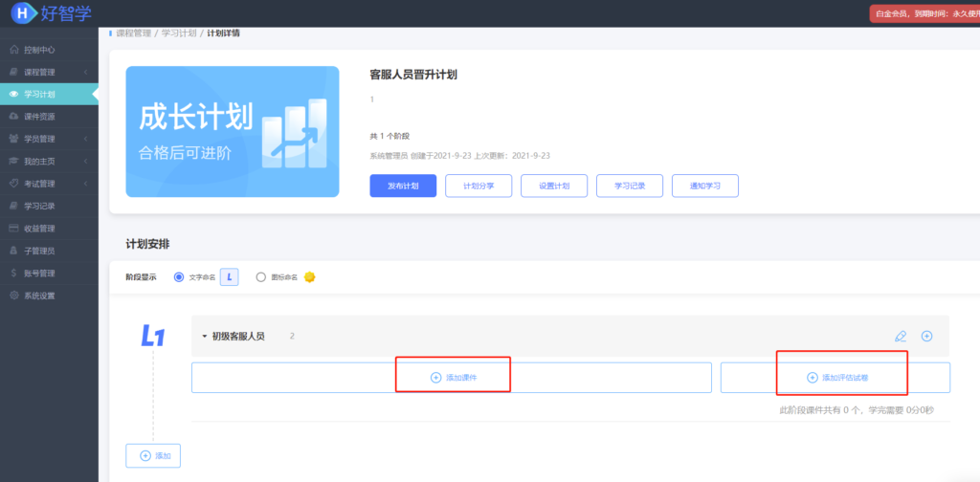Select the 文字命名 radio button

tap(179, 277)
